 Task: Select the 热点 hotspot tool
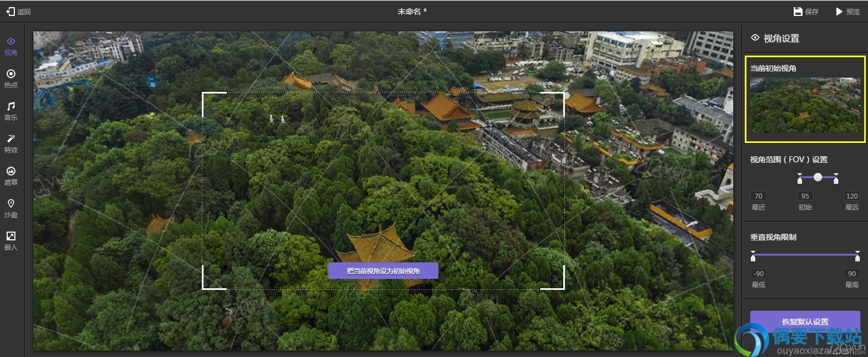[11, 79]
